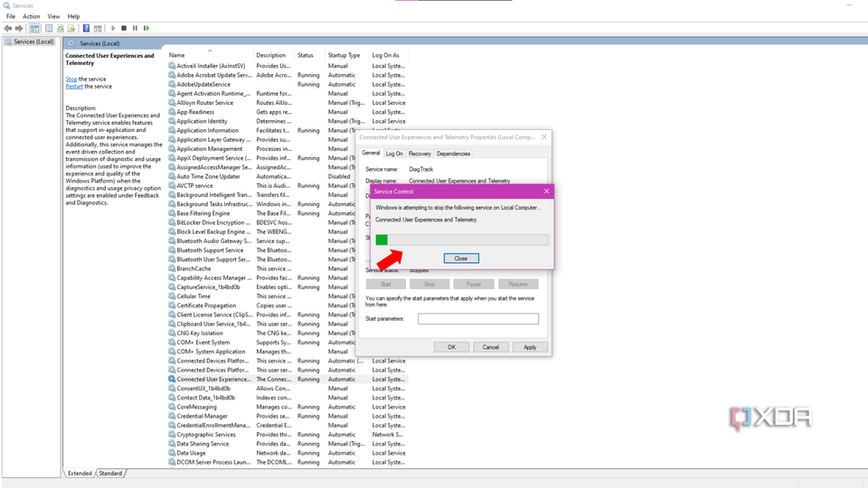Screen dimensions: 868x488
Task: Click the Start parameters text field
Action: pyautogui.click(x=478, y=319)
